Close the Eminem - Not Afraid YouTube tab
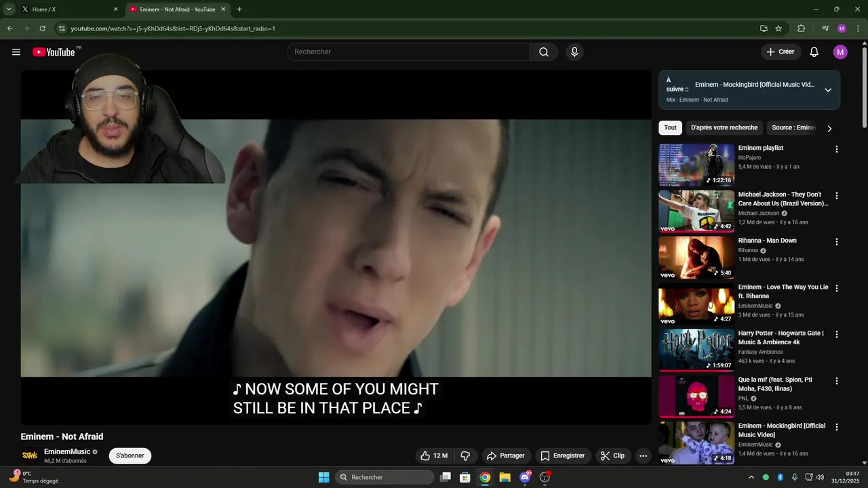 223,9
